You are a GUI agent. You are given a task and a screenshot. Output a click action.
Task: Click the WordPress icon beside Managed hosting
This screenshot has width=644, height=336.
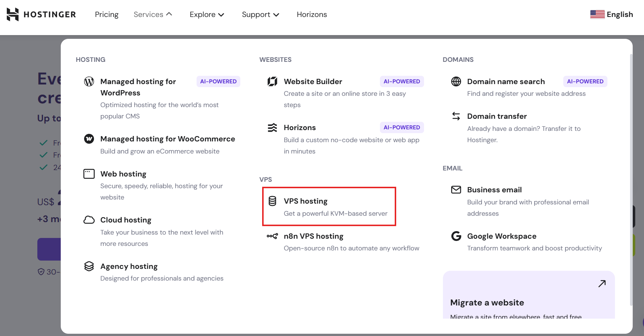coord(89,81)
